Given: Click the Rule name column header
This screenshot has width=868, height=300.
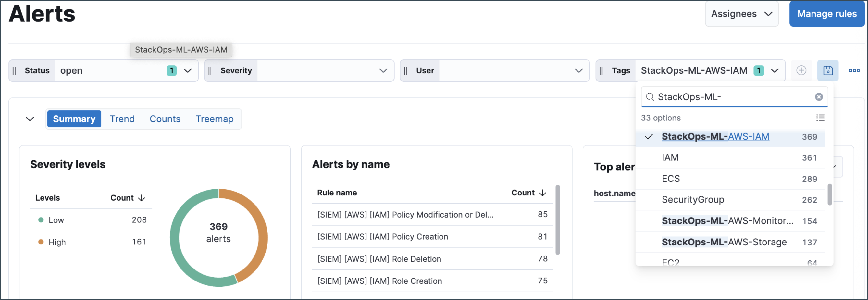Looking at the screenshot, I should (337, 193).
